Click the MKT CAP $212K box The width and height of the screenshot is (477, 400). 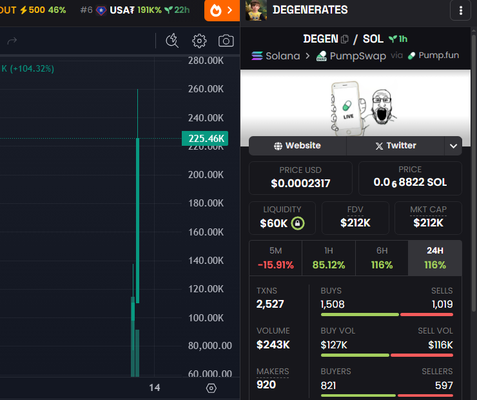(x=428, y=218)
